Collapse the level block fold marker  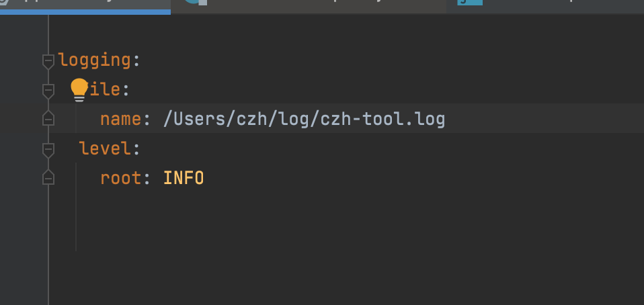[x=48, y=148]
